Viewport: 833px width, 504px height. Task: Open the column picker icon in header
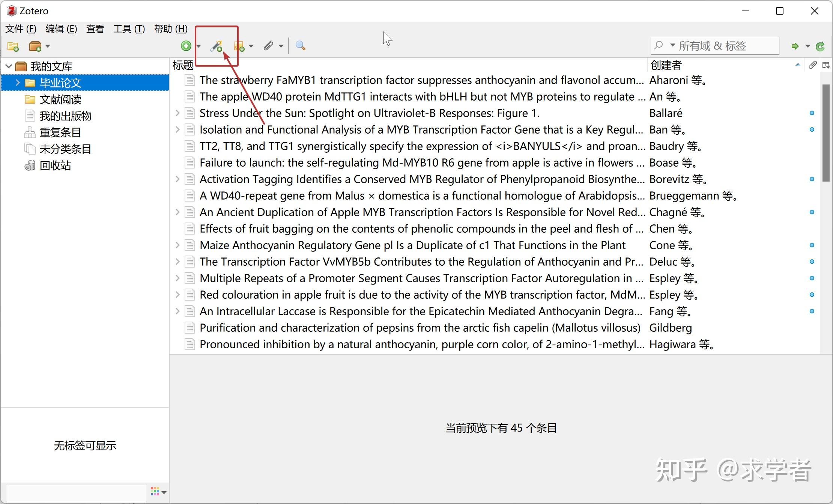[826, 65]
